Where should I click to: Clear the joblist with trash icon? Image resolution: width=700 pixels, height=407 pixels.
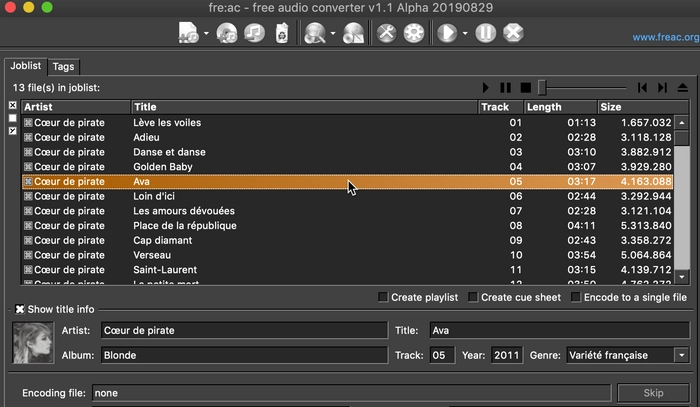pyautogui.click(x=282, y=33)
